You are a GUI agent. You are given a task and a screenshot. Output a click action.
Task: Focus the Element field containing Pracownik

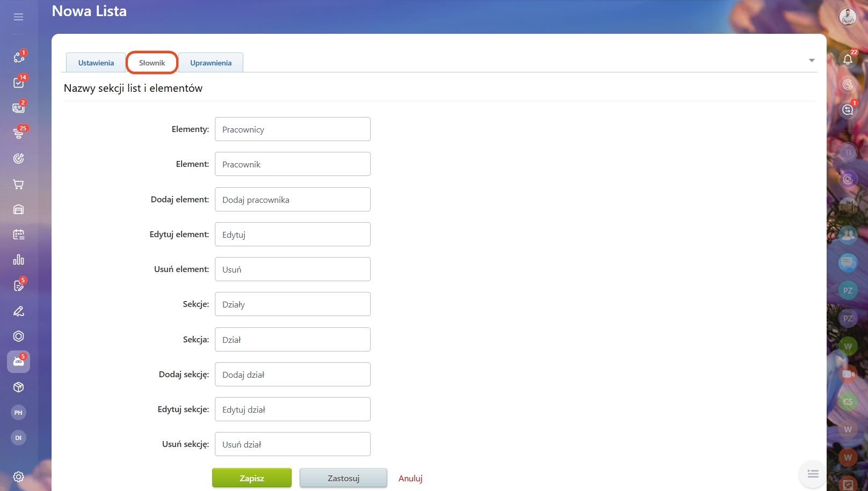pos(293,164)
